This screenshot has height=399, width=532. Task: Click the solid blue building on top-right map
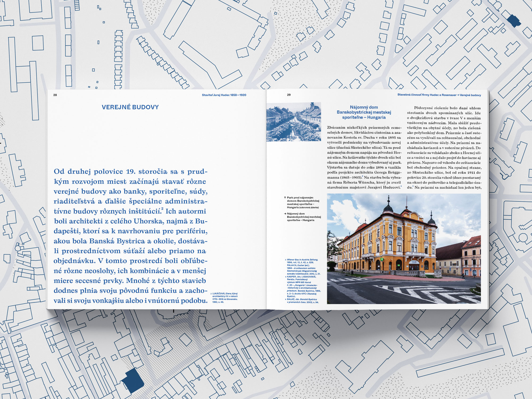click(x=513, y=21)
